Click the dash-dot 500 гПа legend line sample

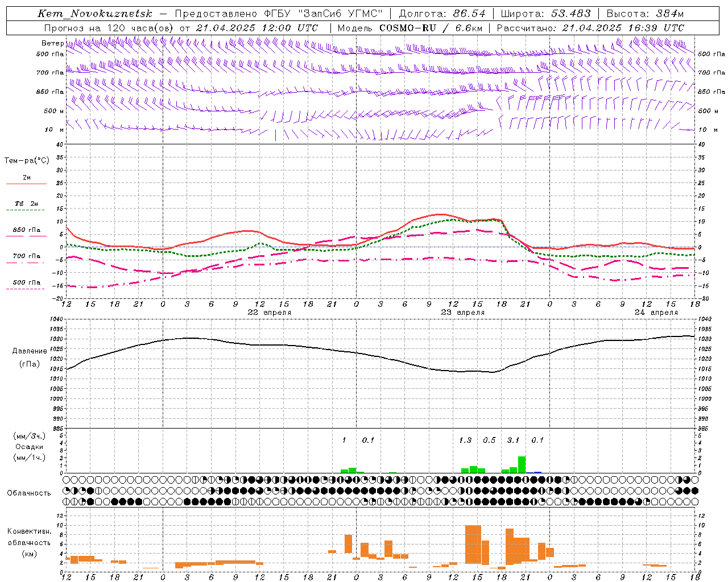click(26, 289)
